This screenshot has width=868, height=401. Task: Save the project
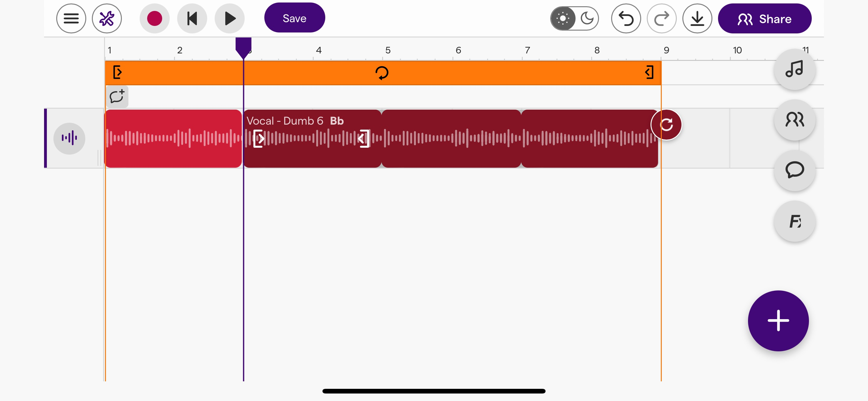[295, 18]
